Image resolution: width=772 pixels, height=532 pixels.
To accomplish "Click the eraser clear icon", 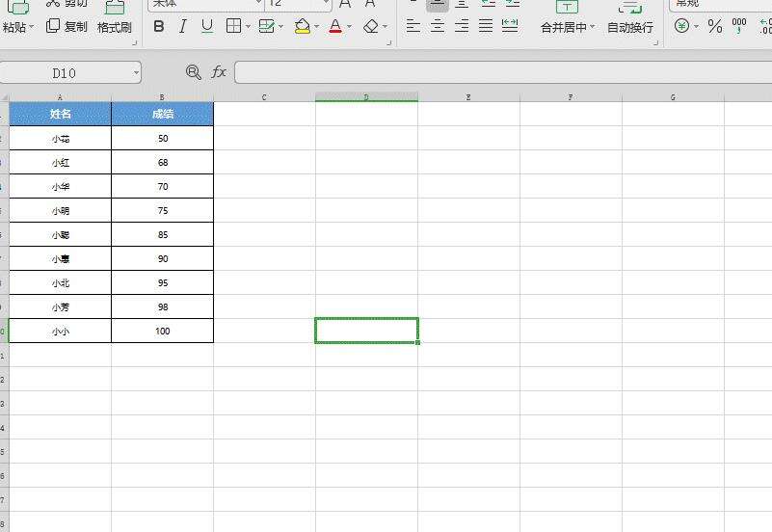I will [371, 26].
